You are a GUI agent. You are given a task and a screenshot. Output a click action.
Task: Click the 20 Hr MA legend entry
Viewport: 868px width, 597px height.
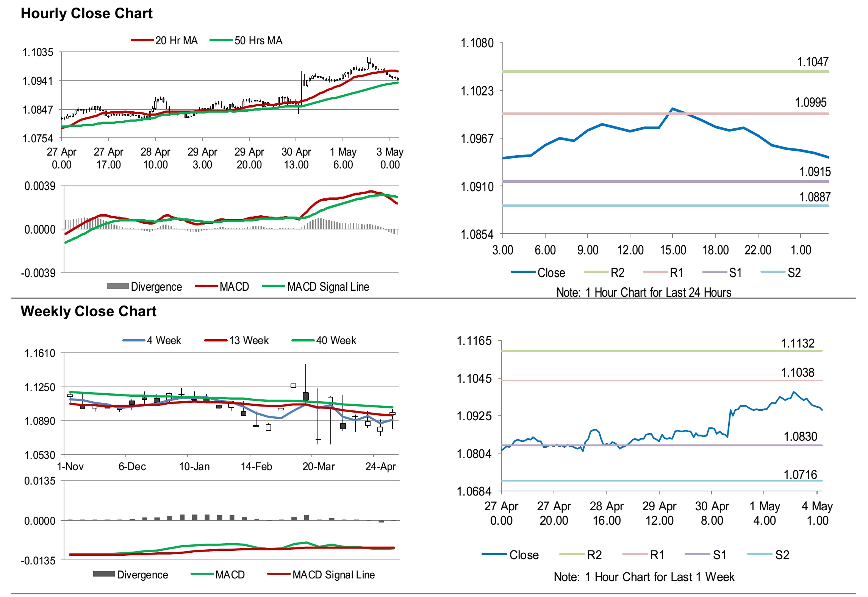(176, 41)
